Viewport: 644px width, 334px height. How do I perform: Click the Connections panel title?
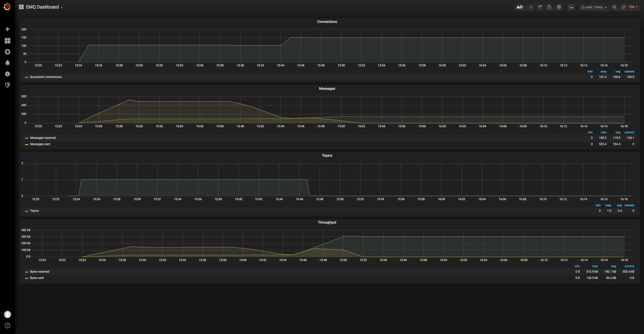pyautogui.click(x=327, y=22)
